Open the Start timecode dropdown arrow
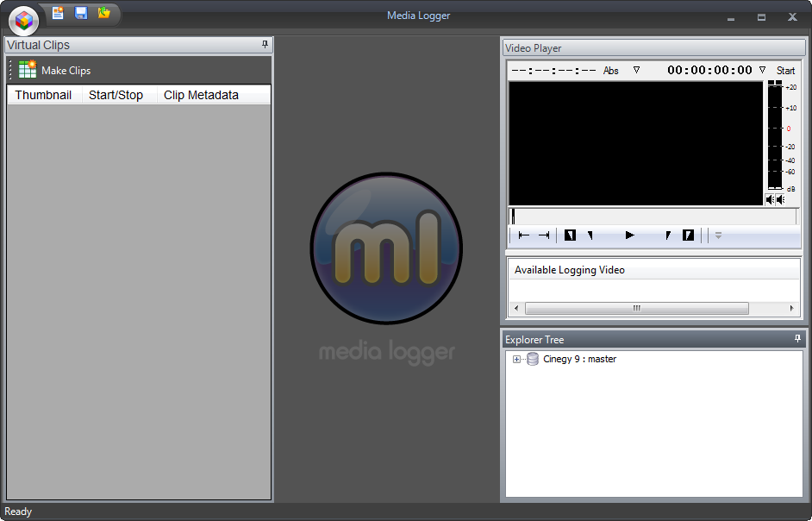 point(762,70)
